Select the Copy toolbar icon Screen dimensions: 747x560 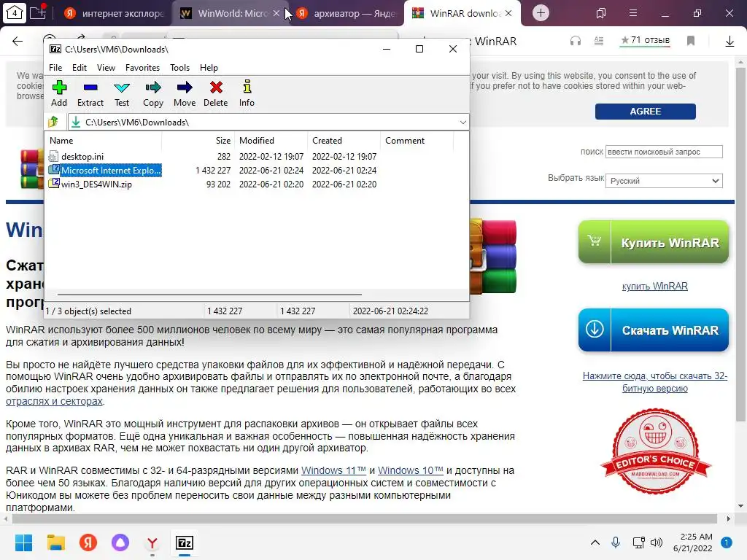153,93
